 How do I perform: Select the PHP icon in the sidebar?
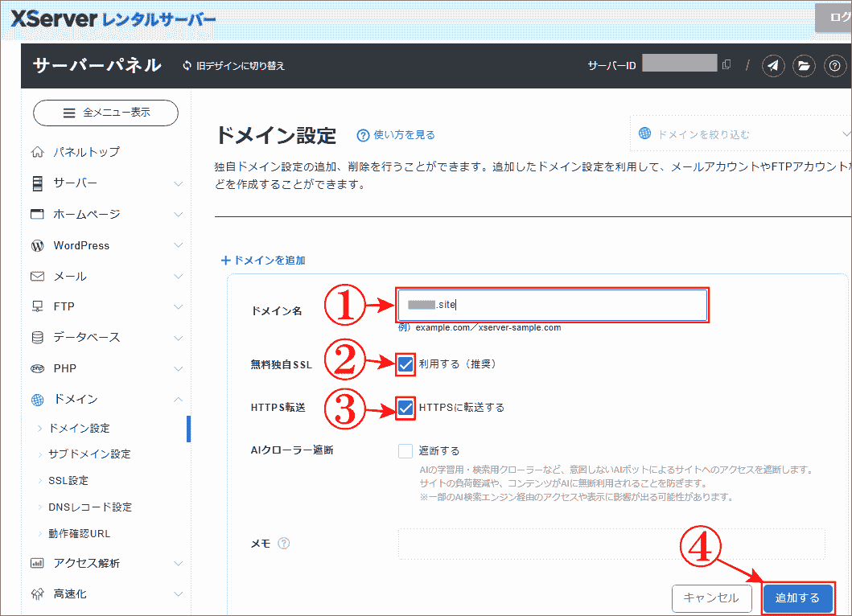pos(39,368)
